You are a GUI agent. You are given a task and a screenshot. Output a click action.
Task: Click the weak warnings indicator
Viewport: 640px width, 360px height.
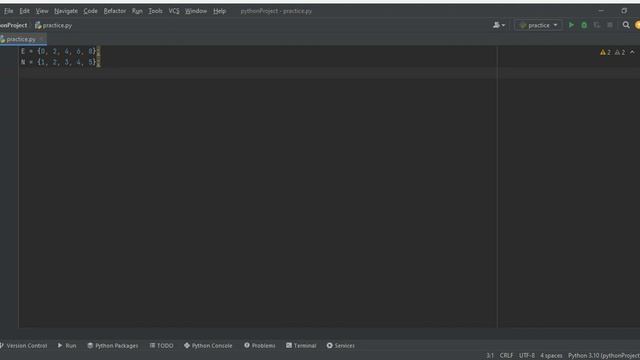click(620, 52)
